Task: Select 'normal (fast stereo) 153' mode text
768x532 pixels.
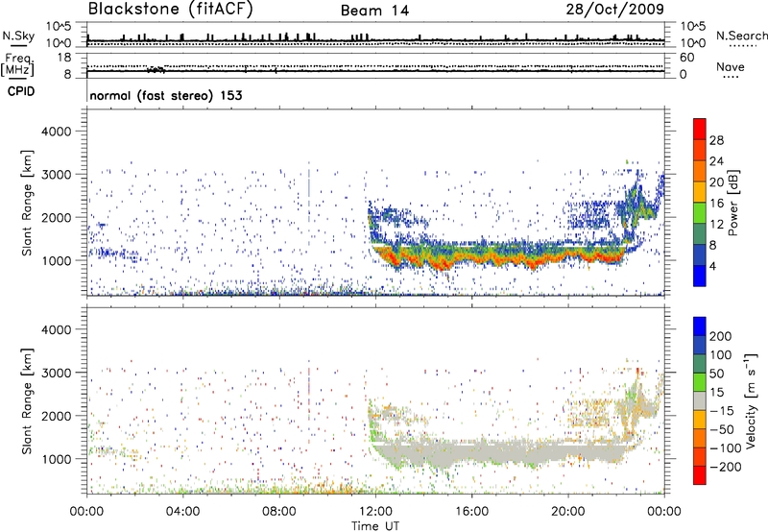Action: (165, 95)
